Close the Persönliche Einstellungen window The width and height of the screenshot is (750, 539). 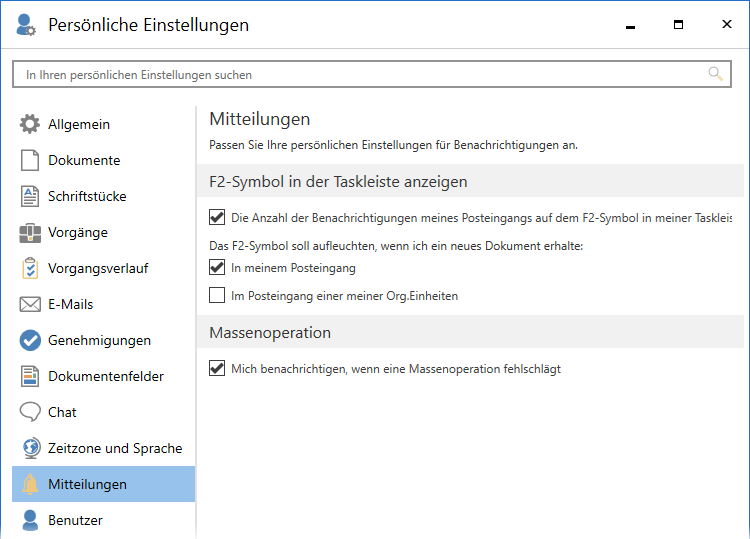pos(726,25)
